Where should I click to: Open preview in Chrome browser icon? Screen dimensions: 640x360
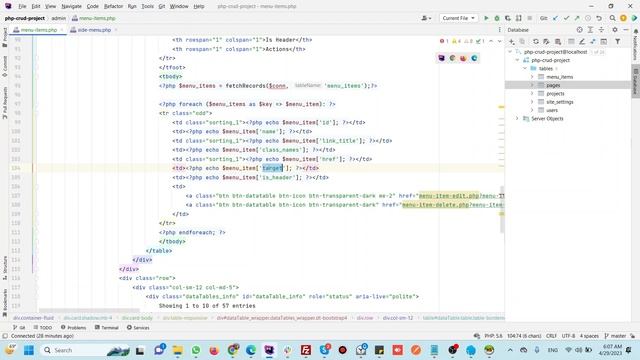point(452,58)
